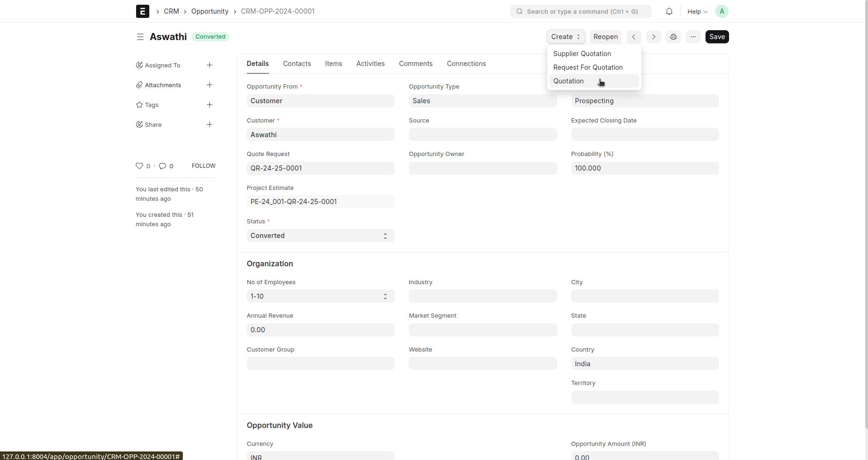Image resolution: width=868 pixels, height=460 pixels.
Task: Switch to the Items tab
Action: click(x=333, y=64)
